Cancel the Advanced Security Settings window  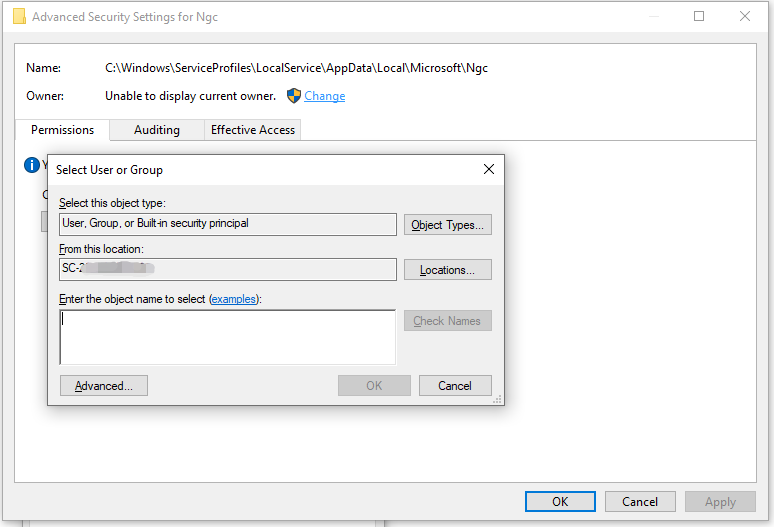tap(640, 501)
